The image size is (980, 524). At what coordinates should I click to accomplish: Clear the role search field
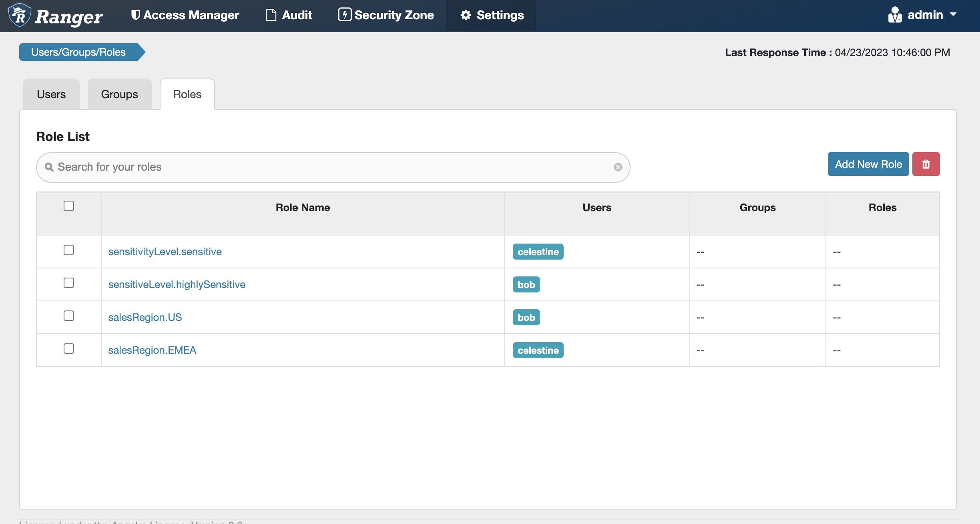tap(618, 167)
